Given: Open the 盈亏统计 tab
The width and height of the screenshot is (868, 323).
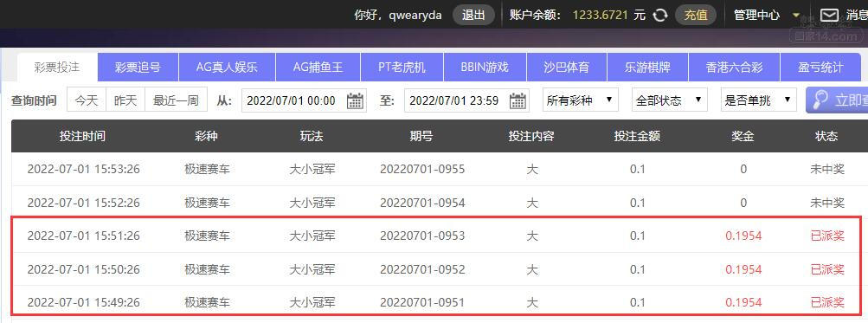Looking at the screenshot, I should coord(820,68).
